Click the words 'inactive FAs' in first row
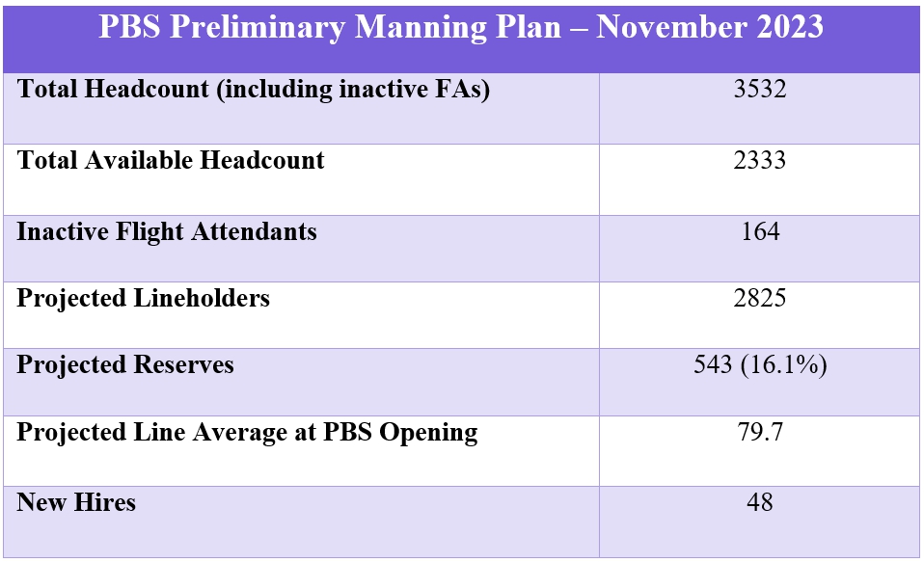This screenshot has width=924, height=562. (x=415, y=91)
